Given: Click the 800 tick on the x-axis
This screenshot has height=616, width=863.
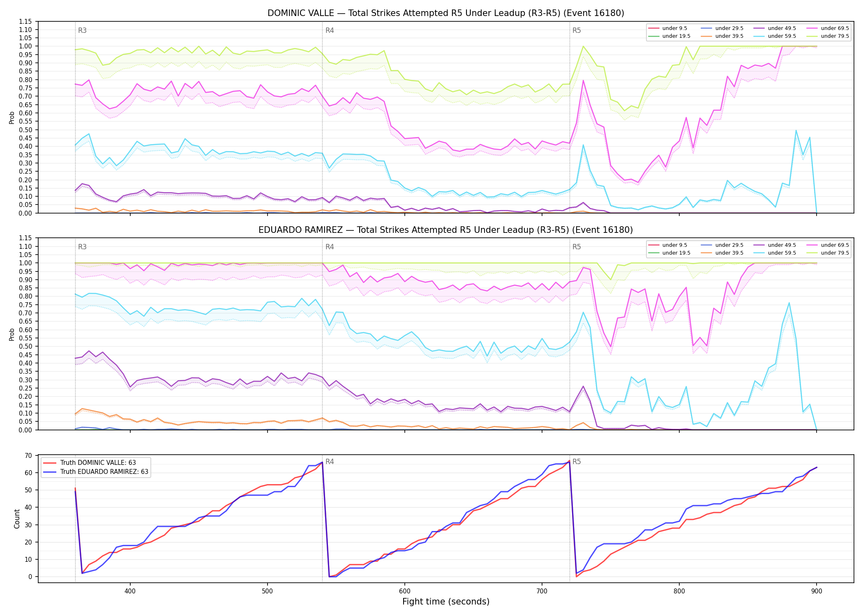Looking at the screenshot, I should pyautogui.click(x=679, y=591).
